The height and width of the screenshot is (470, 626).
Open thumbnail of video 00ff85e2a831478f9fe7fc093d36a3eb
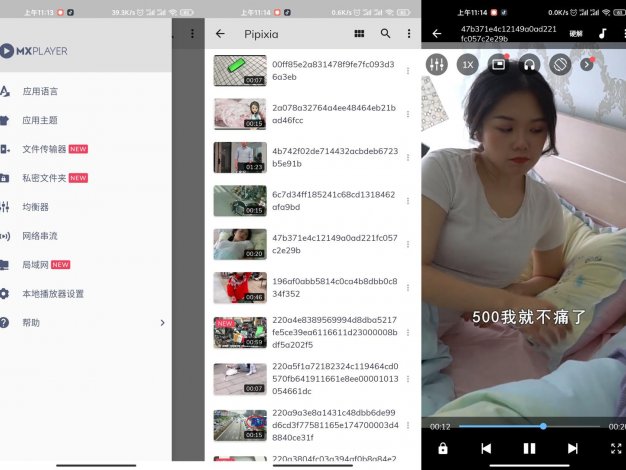240,71
